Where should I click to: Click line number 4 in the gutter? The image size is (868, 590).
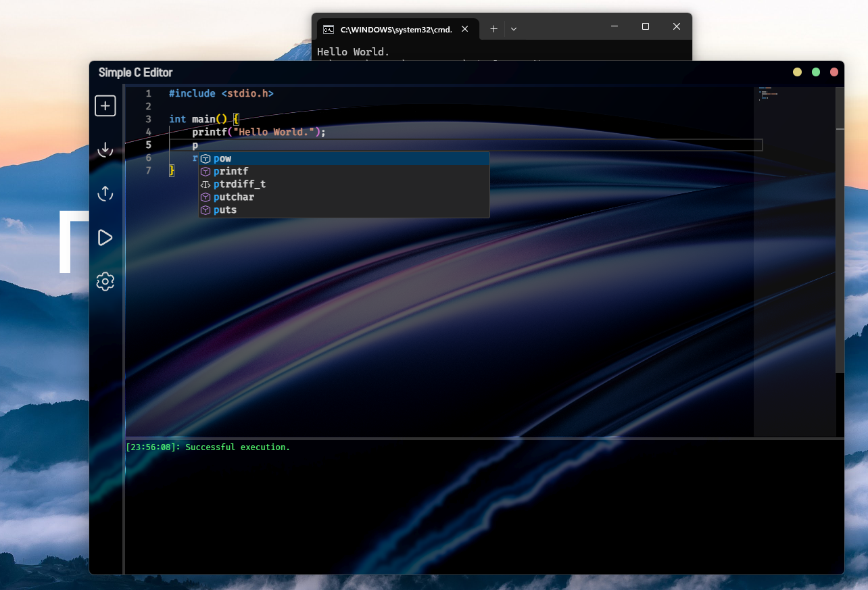pyautogui.click(x=148, y=132)
